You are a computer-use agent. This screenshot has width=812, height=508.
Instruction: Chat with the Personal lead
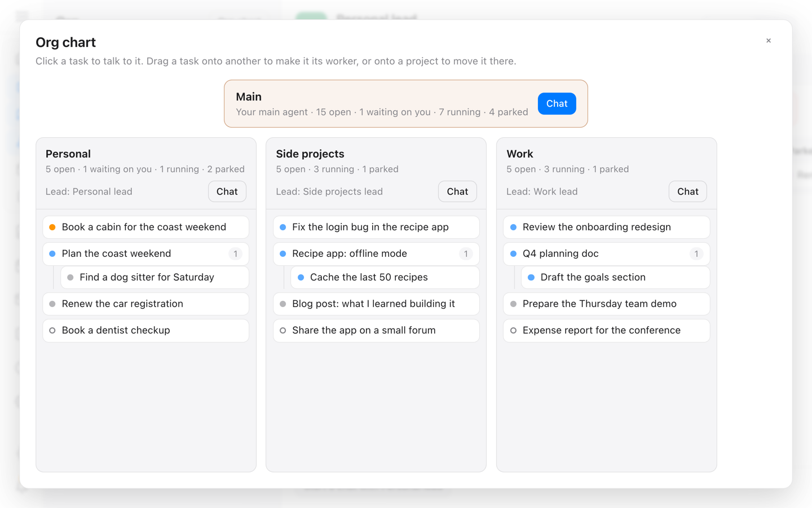coord(227,191)
